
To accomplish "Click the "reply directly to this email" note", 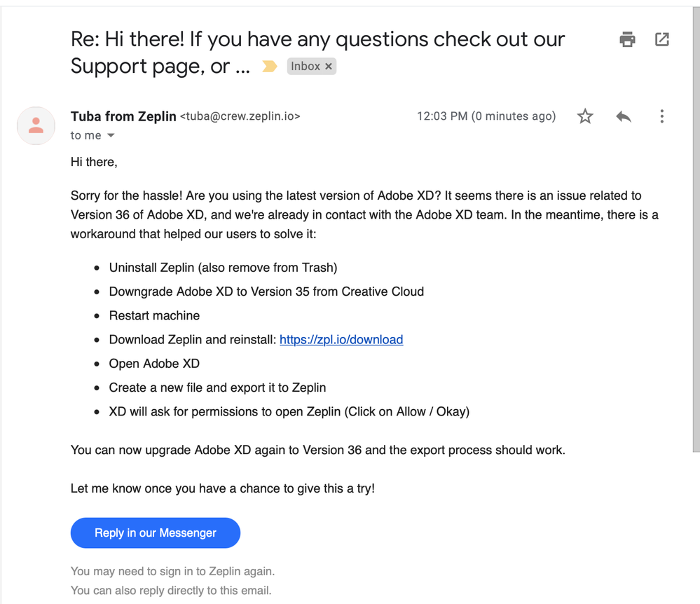I will click(x=171, y=590).
